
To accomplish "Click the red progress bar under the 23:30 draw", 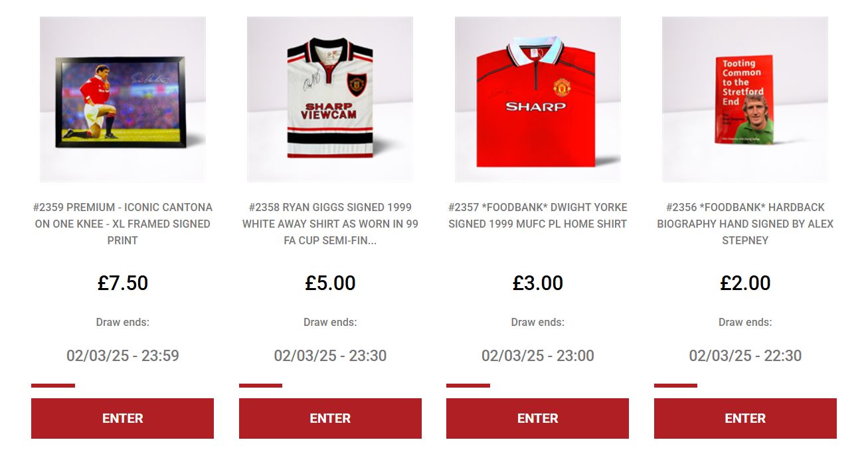I will click(260, 386).
